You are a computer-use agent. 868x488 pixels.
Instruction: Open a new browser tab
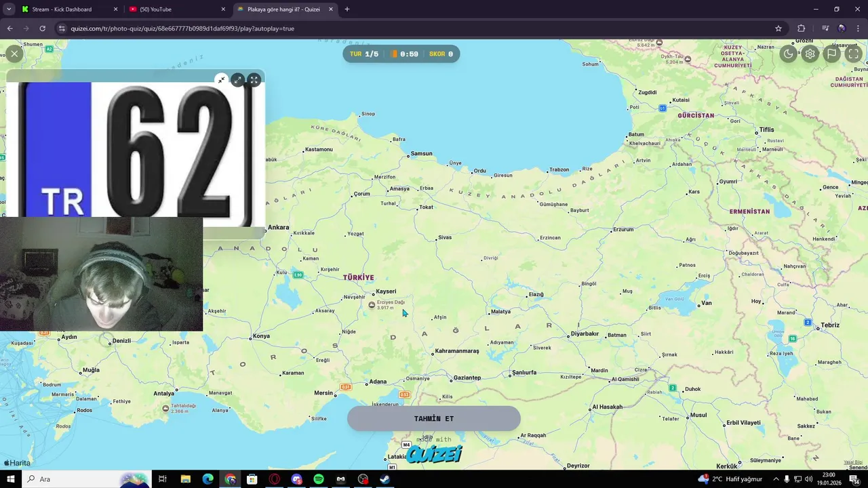tap(347, 9)
